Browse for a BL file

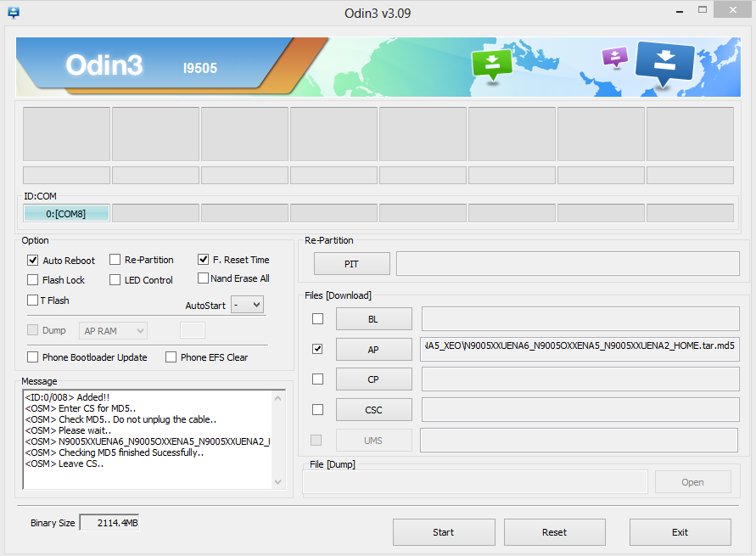[373, 319]
